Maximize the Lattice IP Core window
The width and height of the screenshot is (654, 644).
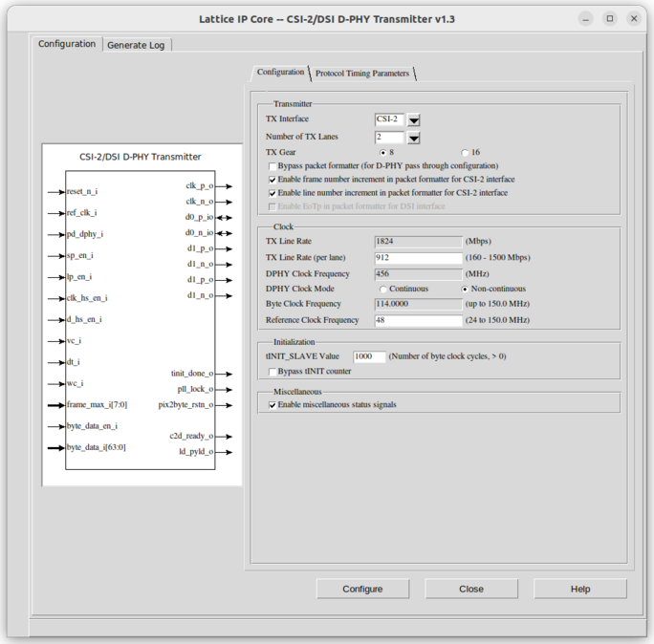(610, 18)
